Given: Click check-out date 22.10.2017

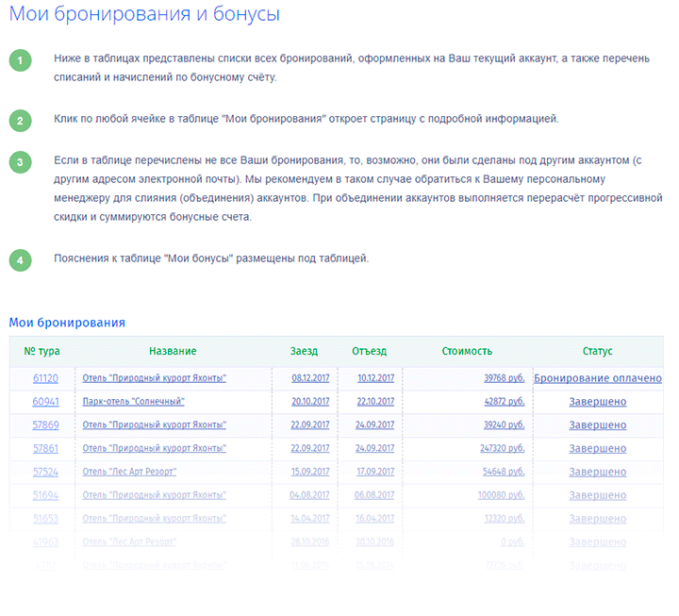Looking at the screenshot, I should tap(375, 402).
